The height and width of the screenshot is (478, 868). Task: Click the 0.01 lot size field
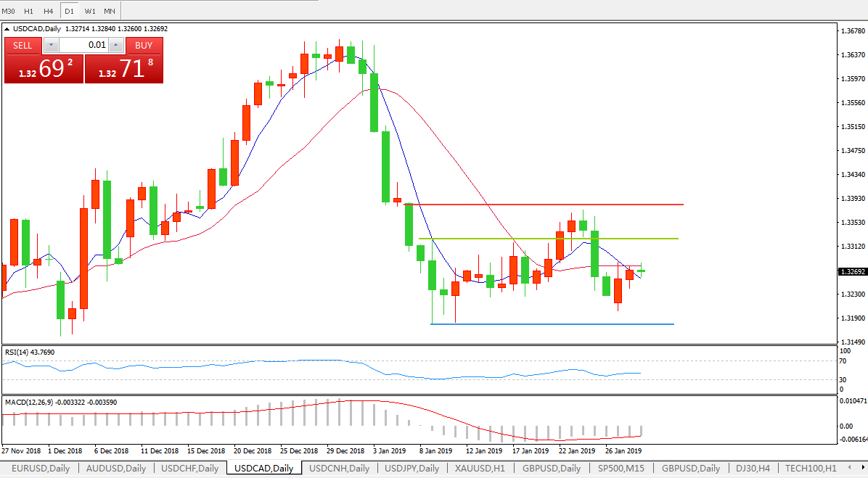(x=83, y=45)
